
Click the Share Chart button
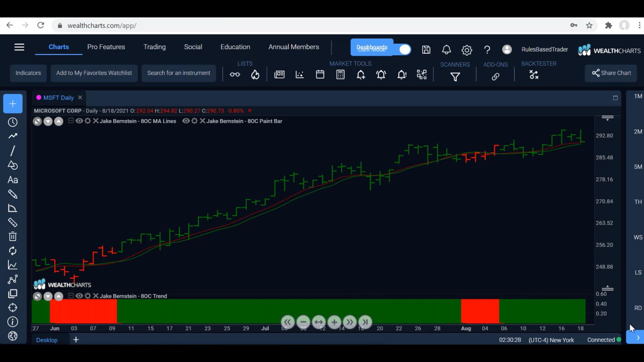611,73
